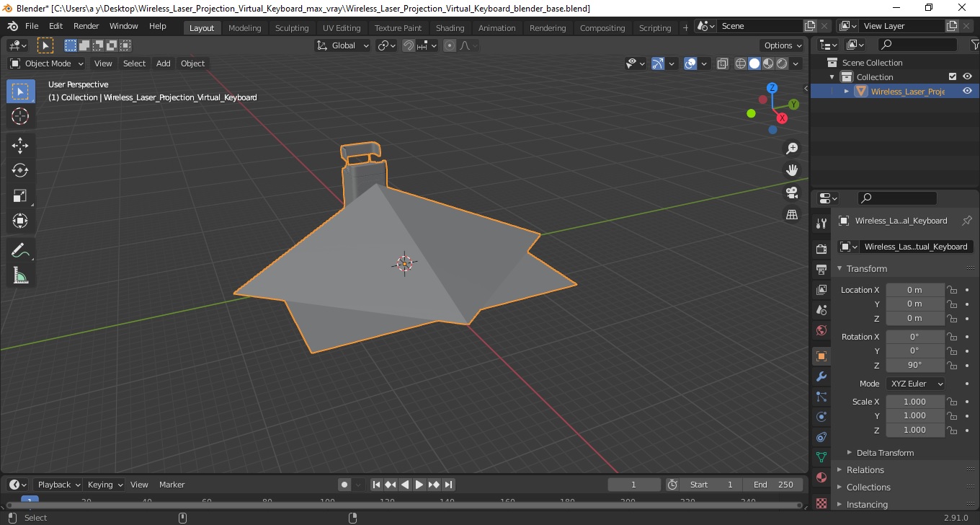Toggle snapping magnet icon
This screenshot has width=980, height=525.
[409, 45]
